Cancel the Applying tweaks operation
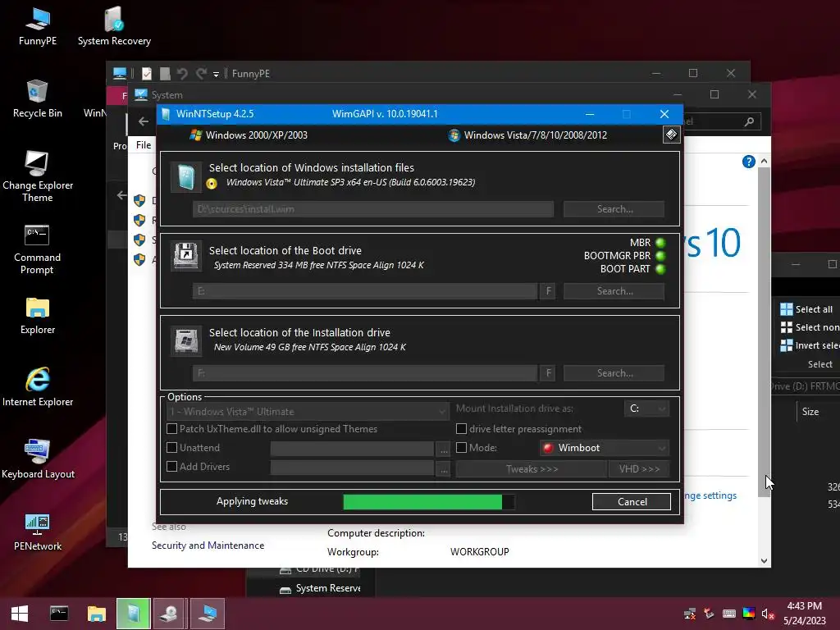The image size is (840, 630). pyautogui.click(x=632, y=501)
